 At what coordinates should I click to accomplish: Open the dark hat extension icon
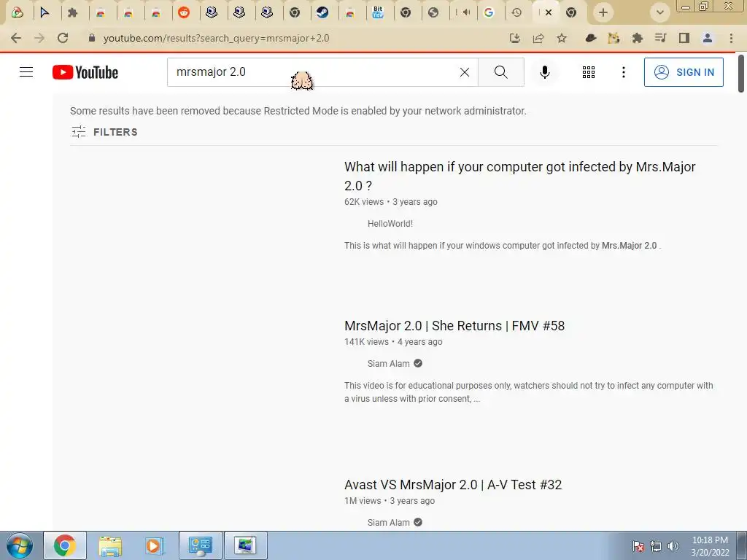tap(591, 38)
